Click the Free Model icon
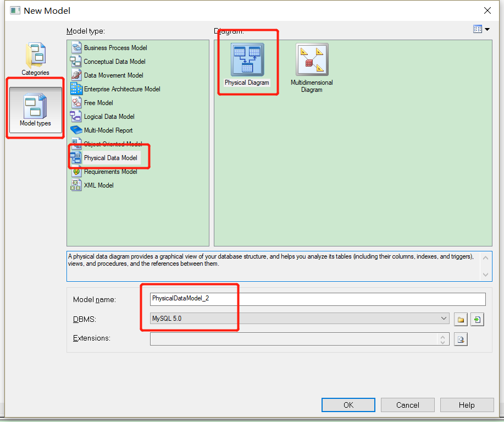The width and height of the screenshot is (504, 422). point(76,102)
